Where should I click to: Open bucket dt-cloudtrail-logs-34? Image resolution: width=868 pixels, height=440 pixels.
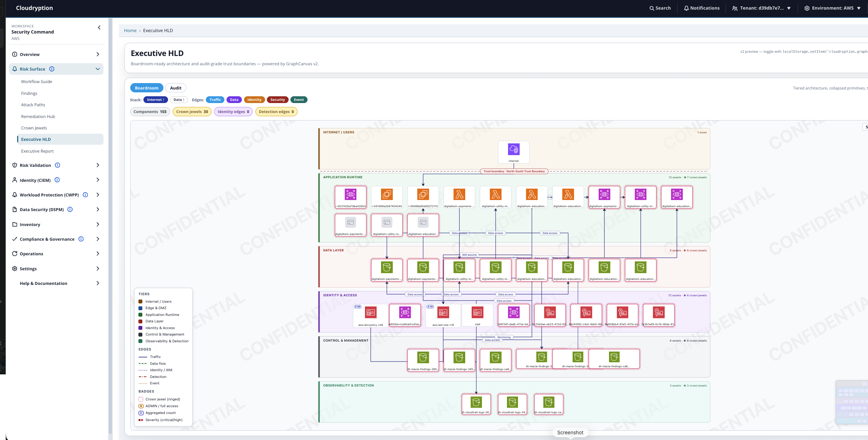512,404
